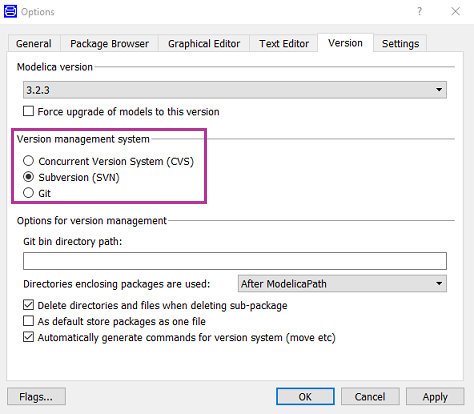Open the Graphical Editor tab
Viewport: 474px width, 414px height.
coord(204,44)
